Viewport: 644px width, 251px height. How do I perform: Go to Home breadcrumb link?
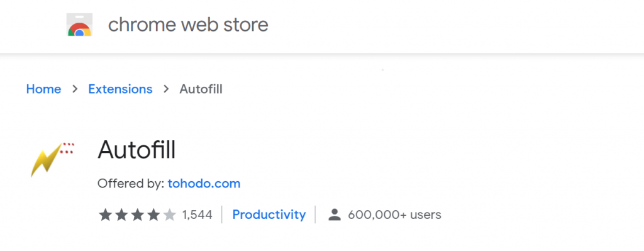[43, 89]
